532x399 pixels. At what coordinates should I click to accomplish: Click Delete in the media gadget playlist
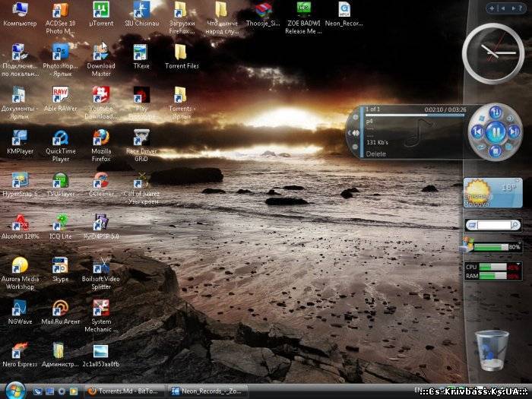375,154
